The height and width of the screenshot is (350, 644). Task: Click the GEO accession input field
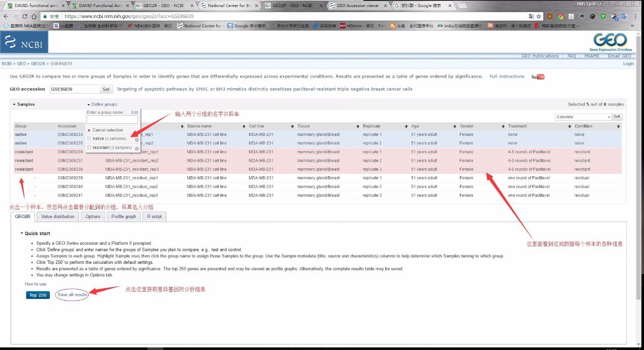74,89
